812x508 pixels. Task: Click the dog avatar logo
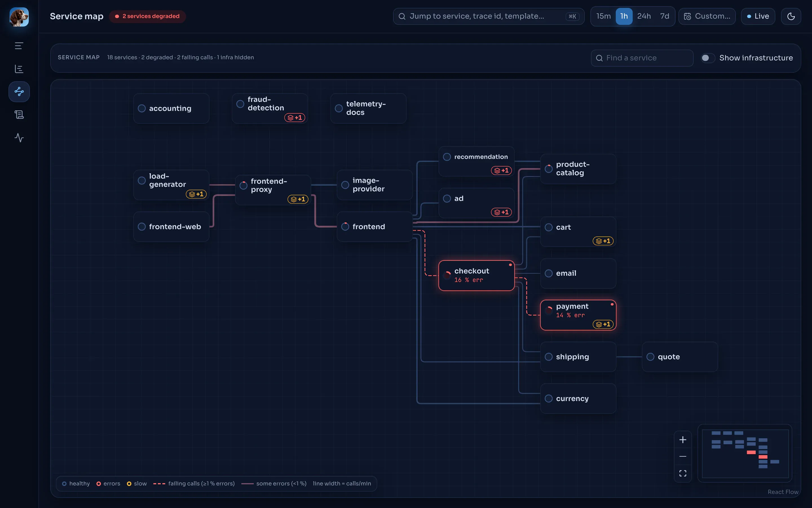point(19,17)
